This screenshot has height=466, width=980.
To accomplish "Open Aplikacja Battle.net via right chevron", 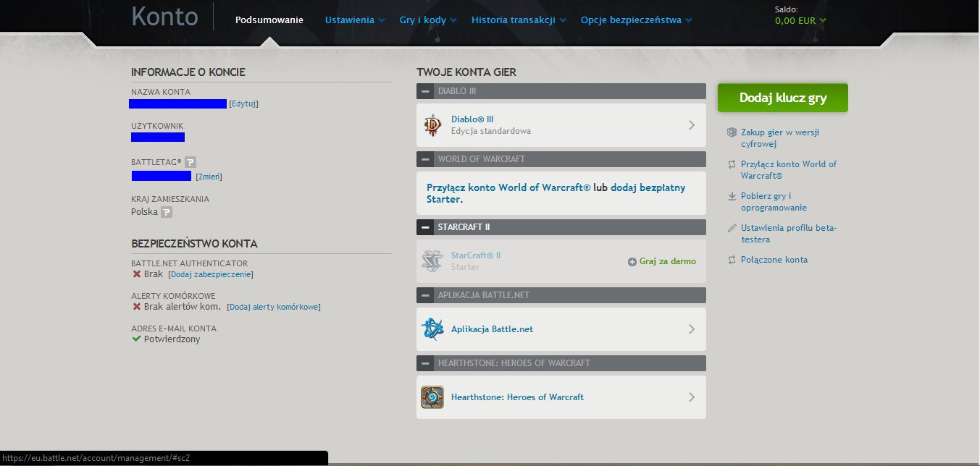I will (692, 329).
